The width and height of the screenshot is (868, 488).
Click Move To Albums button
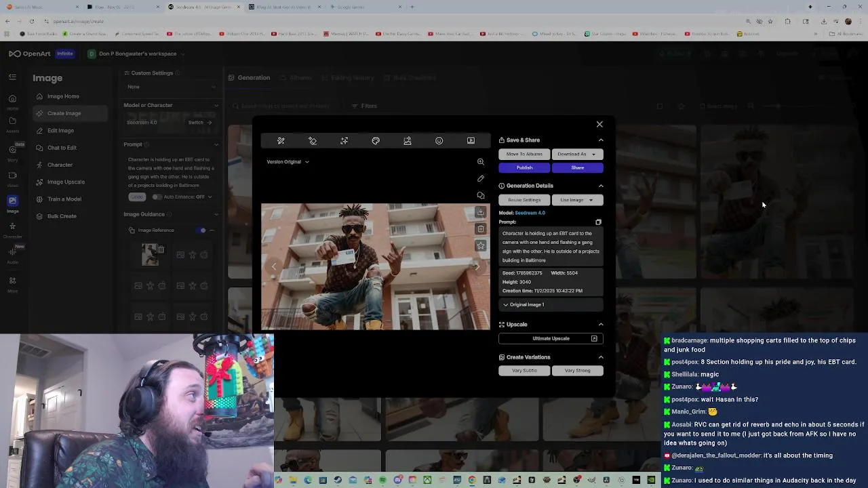point(524,154)
